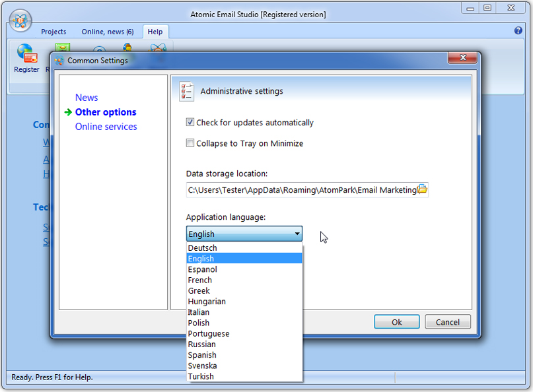Click the Administrative settings clipboard icon
This screenshot has height=392, width=533.
coord(186,91)
